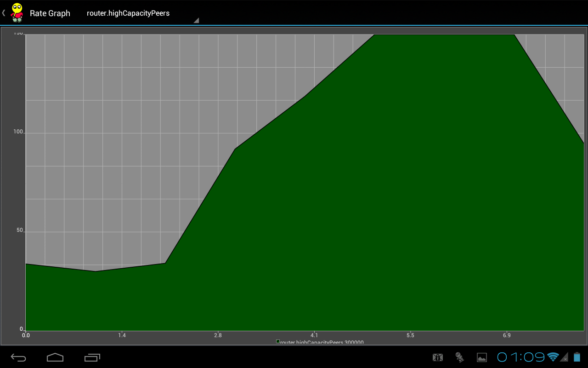Tap the x-axis label 2.8
Image resolution: width=588 pixels, height=368 pixels.
[218, 335]
